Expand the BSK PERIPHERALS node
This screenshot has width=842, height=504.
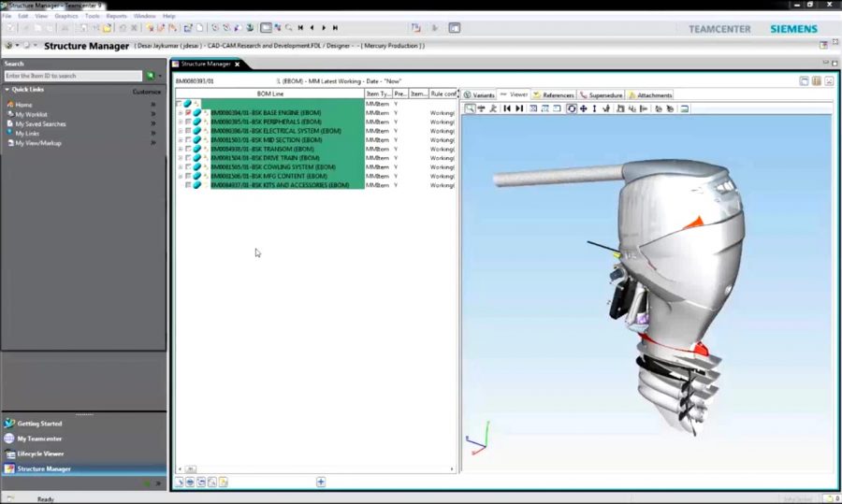[181, 122]
